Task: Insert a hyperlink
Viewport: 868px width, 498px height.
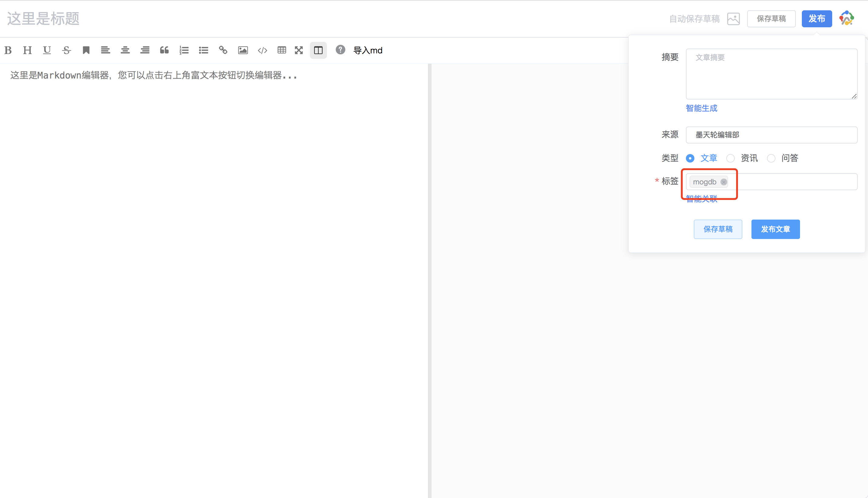Action: pyautogui.click(x=223, y=50)
